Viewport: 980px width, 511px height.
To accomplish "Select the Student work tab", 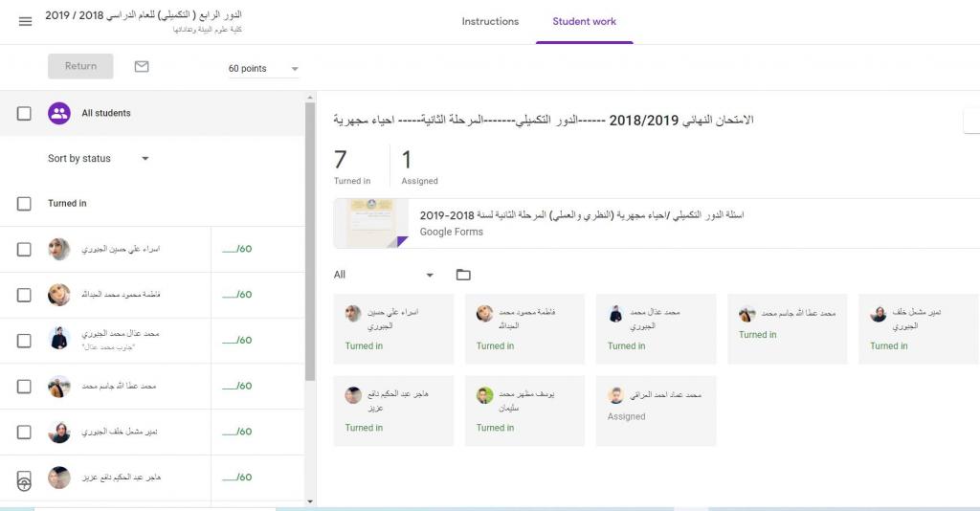I will click(x=584, y=21).
